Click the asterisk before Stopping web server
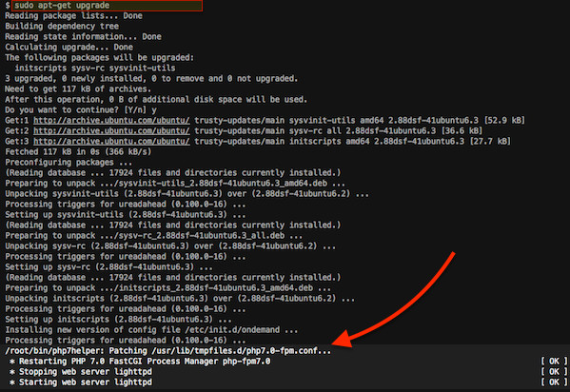This screenshot has height=392, width=570. pyautogui.click(x=12, y=372)
